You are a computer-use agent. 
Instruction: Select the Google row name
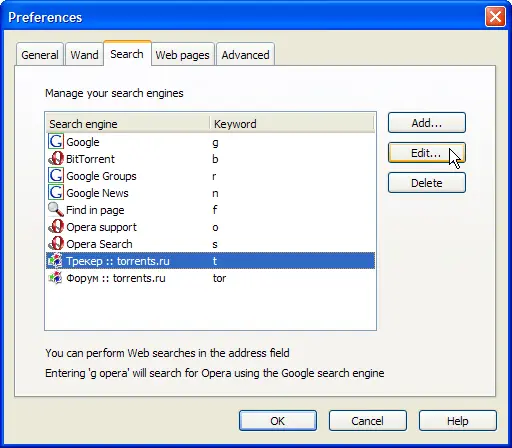pyautogui.click(x=83, y=142)
